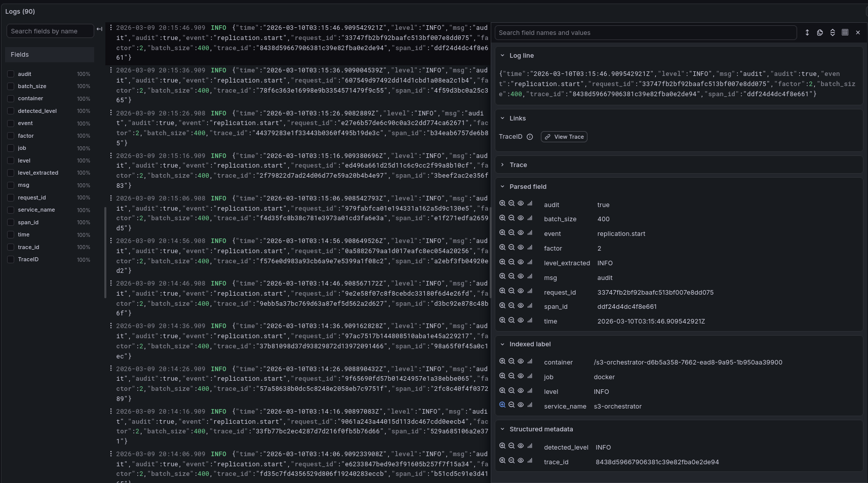
Task: Click the request_id value 33747fb2bf92...
Action: (x=655, y=292)
